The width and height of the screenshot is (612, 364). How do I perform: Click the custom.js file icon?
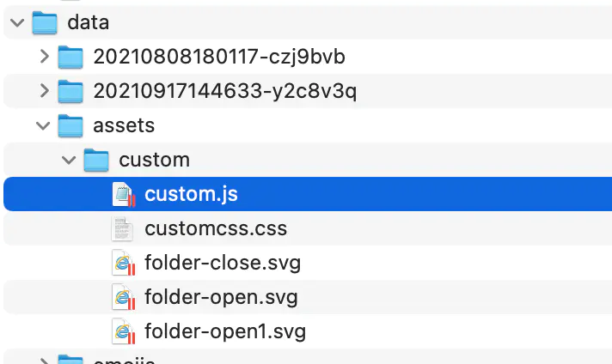pos(125,194)
